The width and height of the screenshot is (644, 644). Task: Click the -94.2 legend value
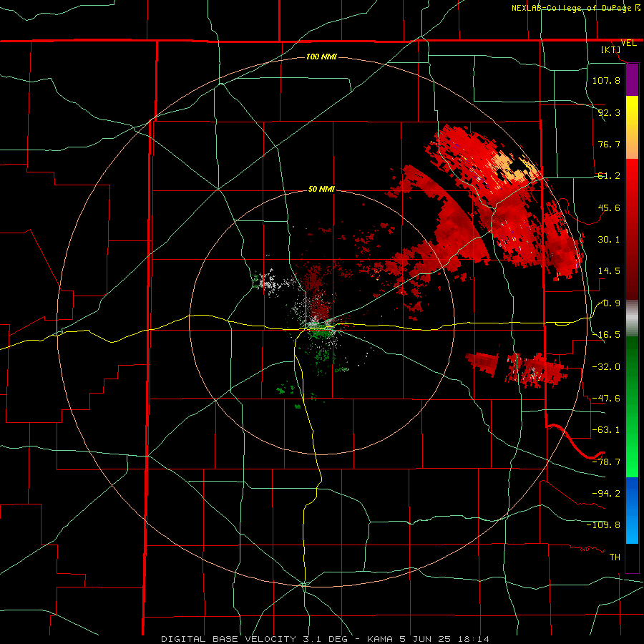point(606,493)
